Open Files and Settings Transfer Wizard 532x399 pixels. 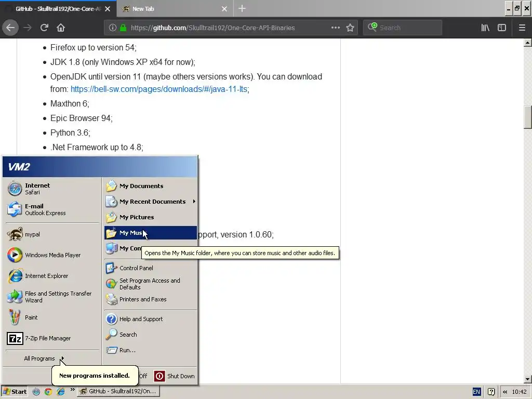click(x=52, y=297)
